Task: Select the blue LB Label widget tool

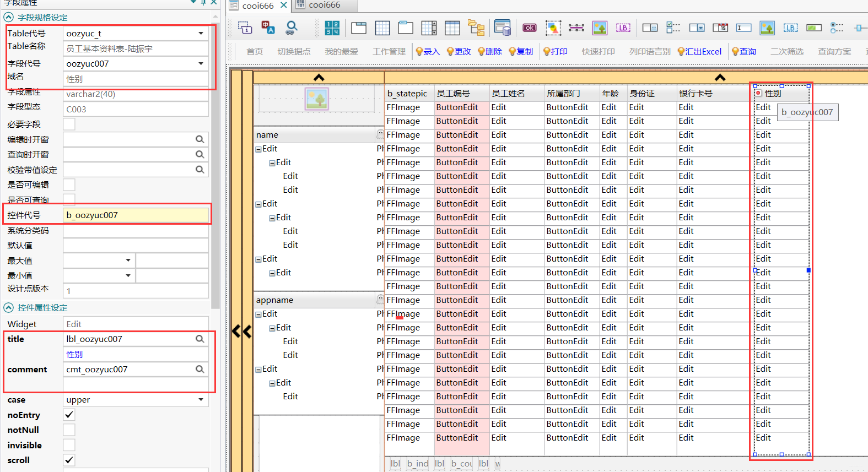Action: [791, 28]
